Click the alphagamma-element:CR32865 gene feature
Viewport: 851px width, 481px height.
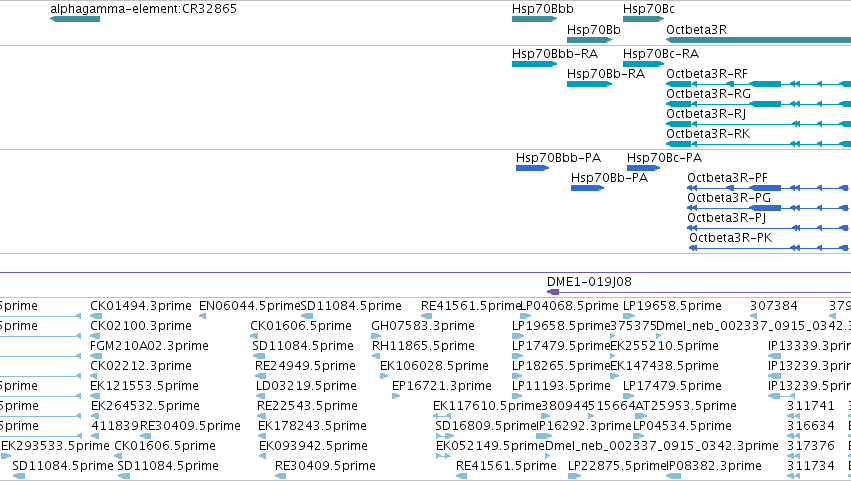tap(75, 19)
